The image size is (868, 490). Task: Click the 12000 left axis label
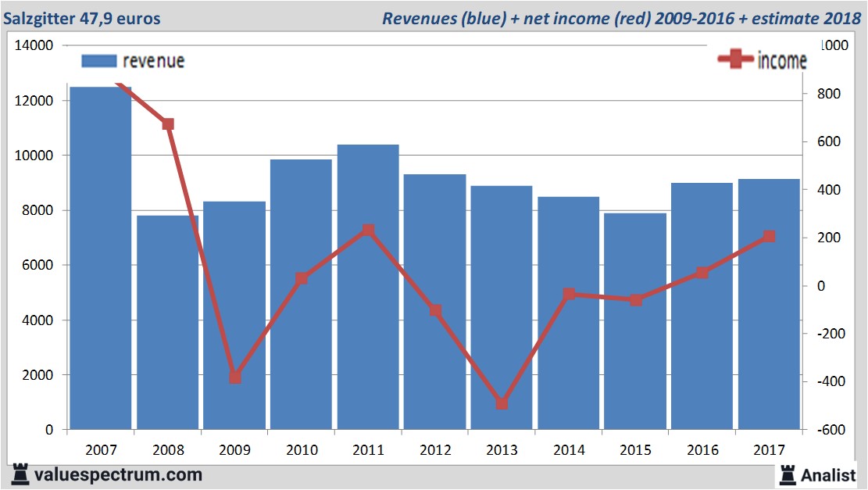(x=34, y=101)
